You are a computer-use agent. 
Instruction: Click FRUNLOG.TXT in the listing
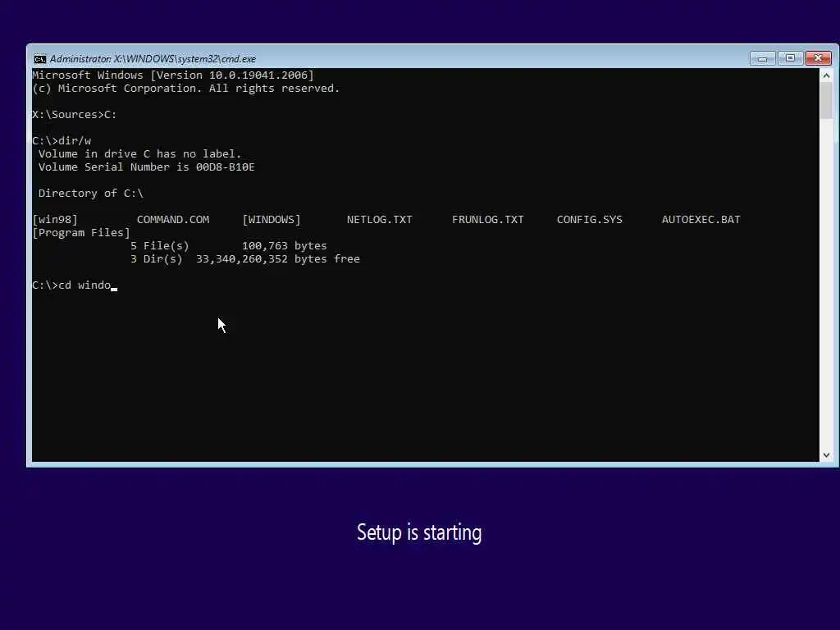[x=487, y=220]
